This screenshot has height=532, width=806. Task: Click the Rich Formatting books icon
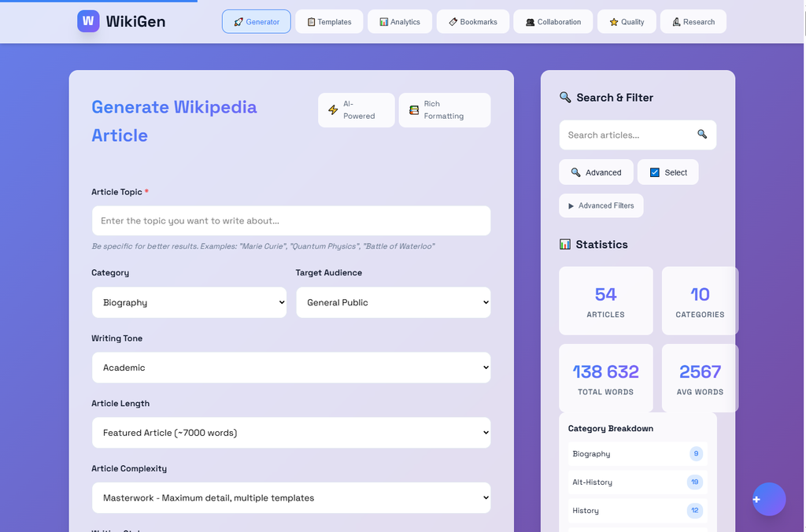tap(414, 110)
